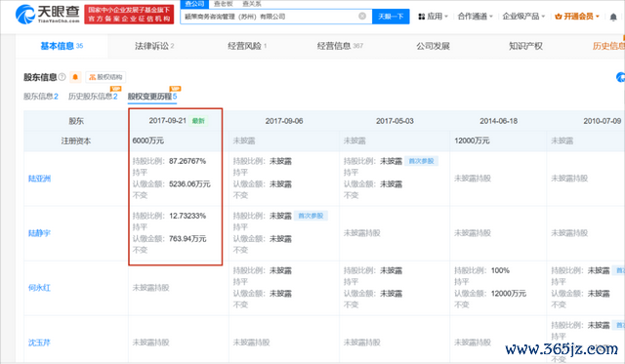Click the red 官方备案企业征信机构 banner

click(129, 15)
